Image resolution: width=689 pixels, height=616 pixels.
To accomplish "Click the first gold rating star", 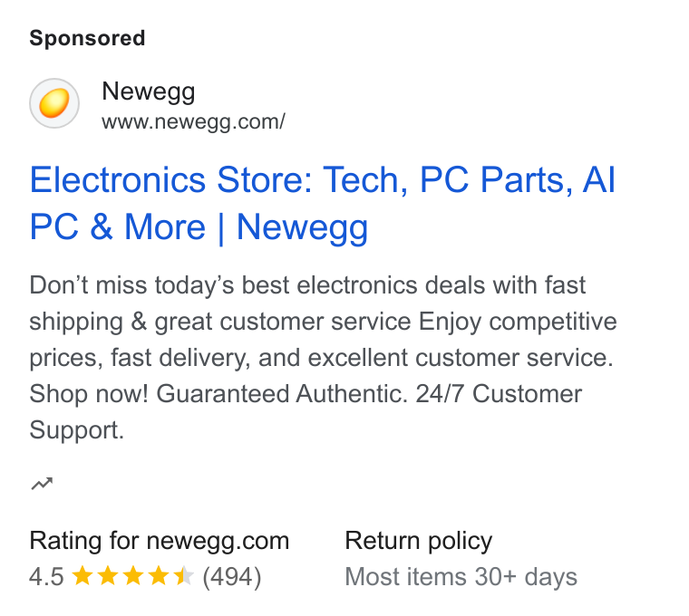I will click(82, 576).
